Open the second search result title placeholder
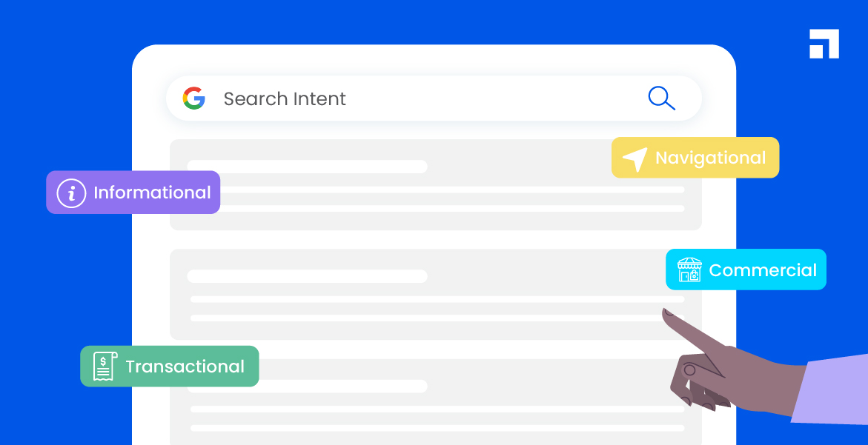 (x=307, y=276)
